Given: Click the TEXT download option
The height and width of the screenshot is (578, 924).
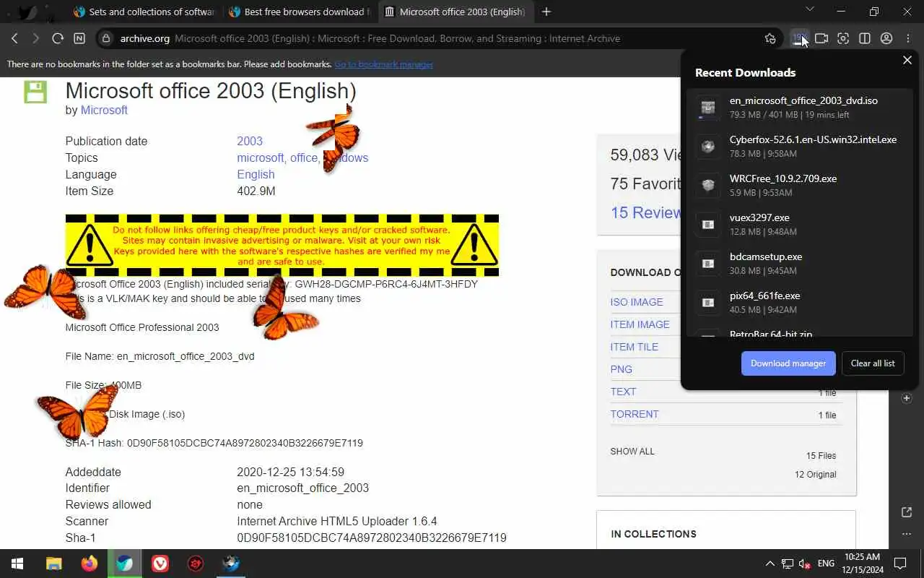Looking at the screenshot, I should pyautogui.click(x=624, y=392).
